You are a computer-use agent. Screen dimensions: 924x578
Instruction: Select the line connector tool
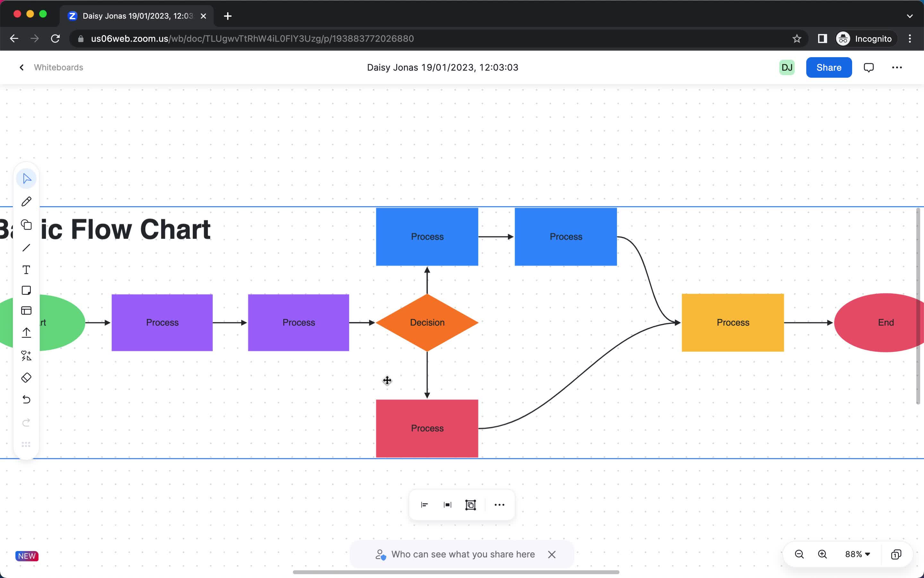[x=26, y=248]
